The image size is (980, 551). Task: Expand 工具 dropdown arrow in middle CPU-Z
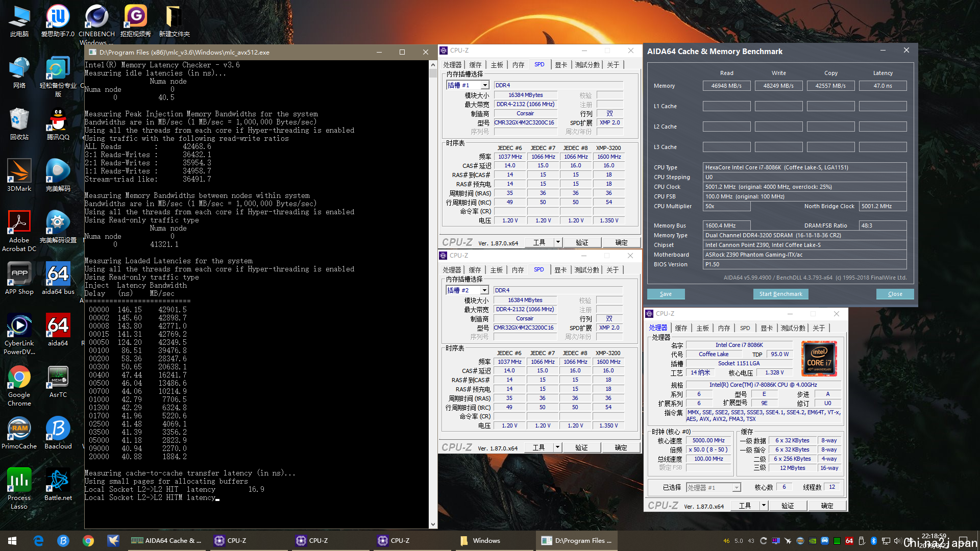tap(557, 447)
